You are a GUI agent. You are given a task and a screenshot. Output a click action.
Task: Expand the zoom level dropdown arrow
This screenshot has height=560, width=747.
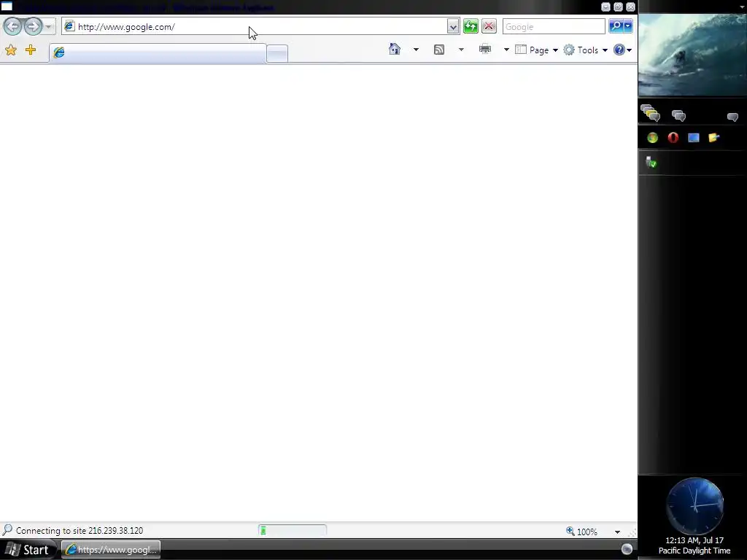[617, 532]
